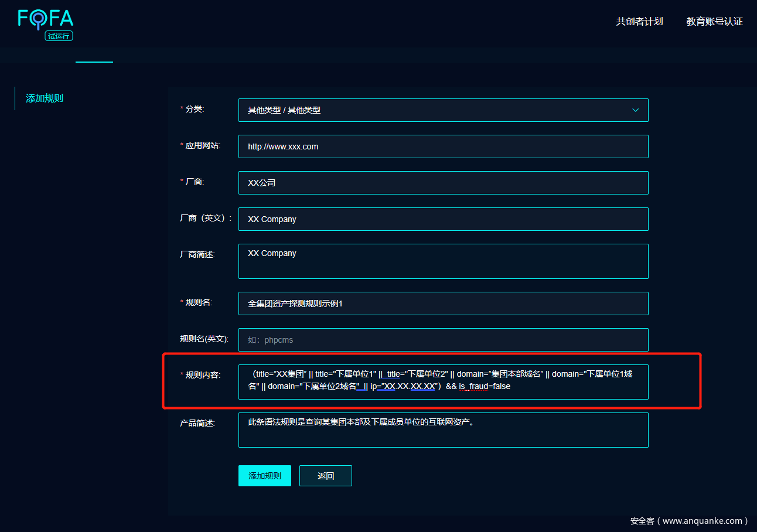This screenshot has width=757, height=532.
Task: Click the 规则名(英文) field with phpcms placeholder
Action: (x=443, y=340)
